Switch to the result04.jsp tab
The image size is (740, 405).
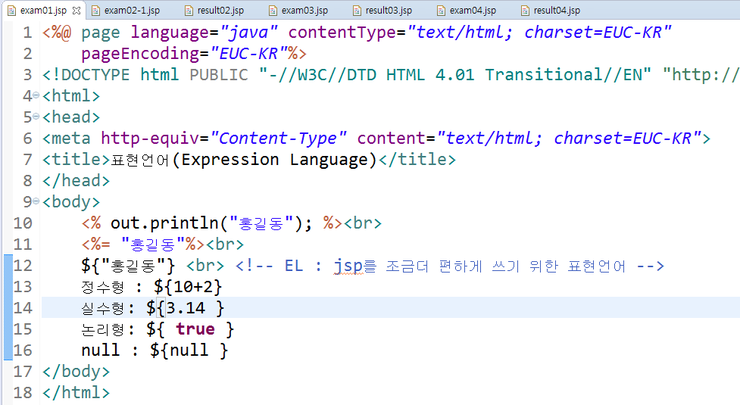pos(550,10)
